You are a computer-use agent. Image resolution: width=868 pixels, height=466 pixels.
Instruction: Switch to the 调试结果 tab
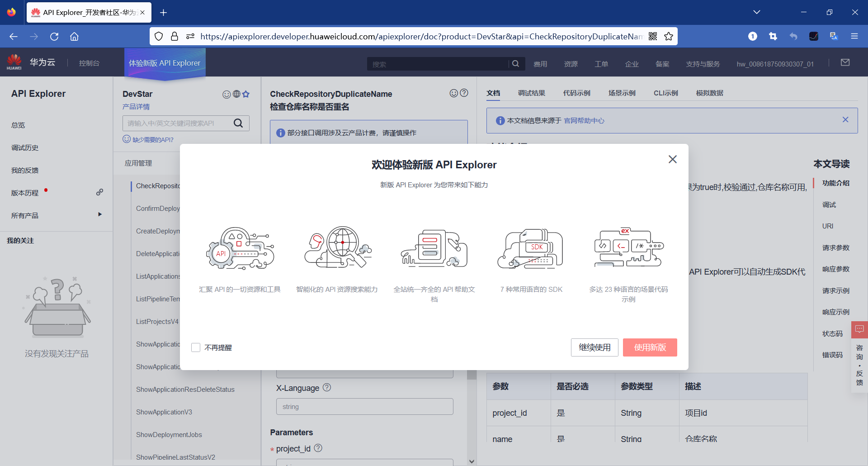coord(532,93)
